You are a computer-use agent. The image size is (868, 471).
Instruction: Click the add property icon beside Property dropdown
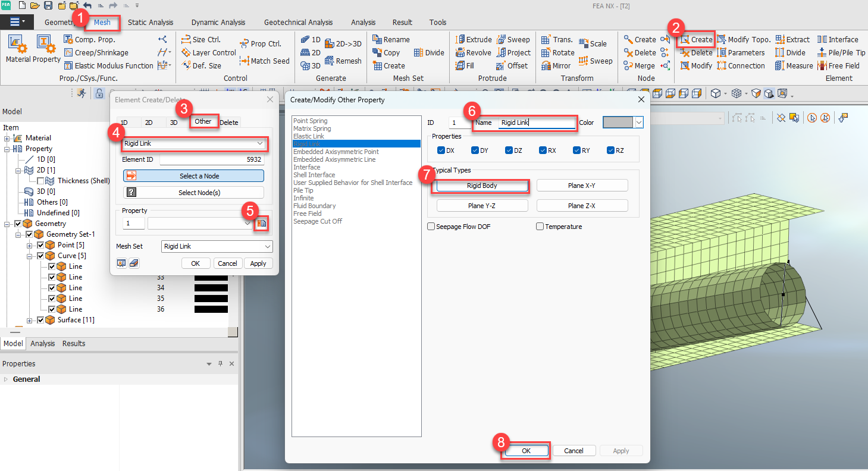(262, 224)
